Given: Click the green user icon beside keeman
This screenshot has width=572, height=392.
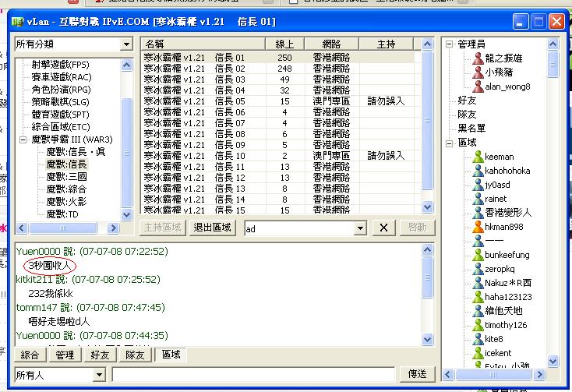Looking at the screenshot, I should [x=478, y=157].
